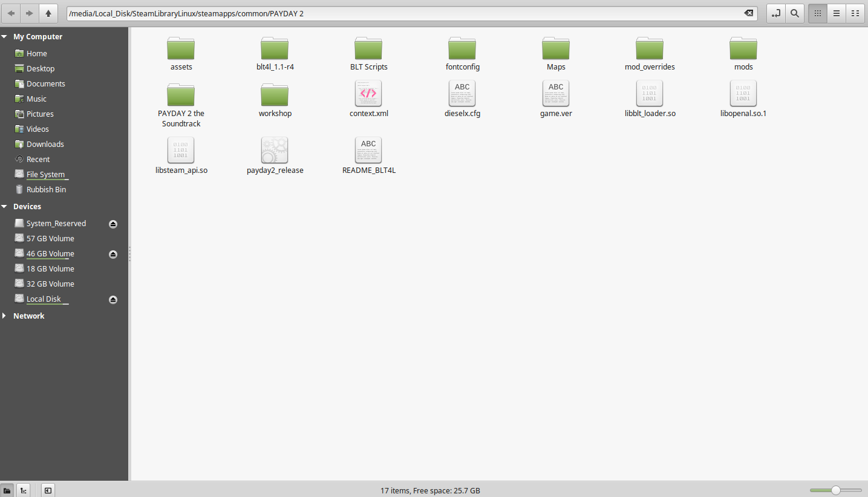
Task: Show tree view in the sidebar
Action: click(x=23, y=490)
